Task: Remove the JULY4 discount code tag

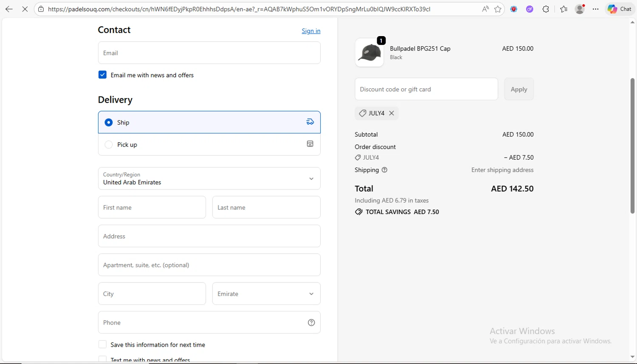Action: tap(392, 113)
